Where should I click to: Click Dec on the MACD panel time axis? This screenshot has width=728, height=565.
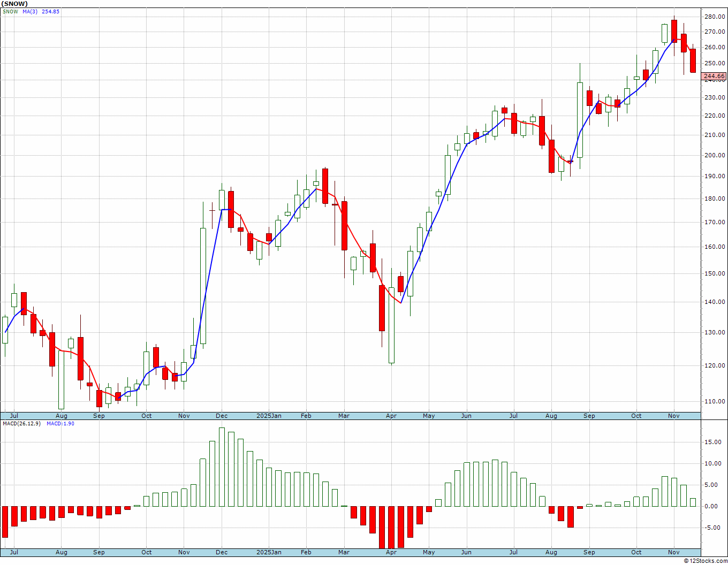coord(222,552)
